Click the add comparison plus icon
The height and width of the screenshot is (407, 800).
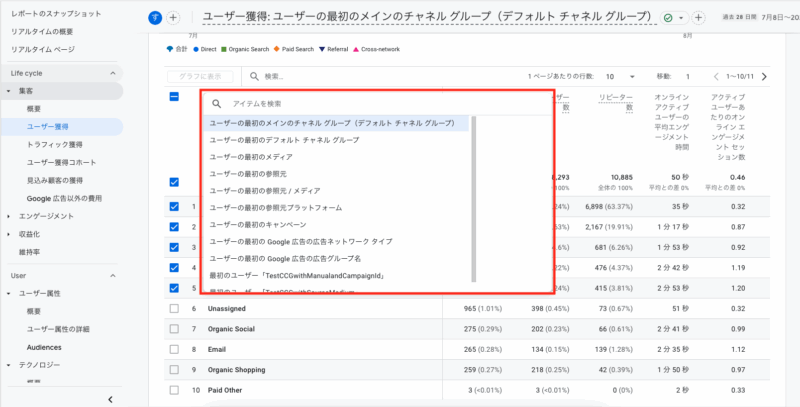tap(173, 18)
